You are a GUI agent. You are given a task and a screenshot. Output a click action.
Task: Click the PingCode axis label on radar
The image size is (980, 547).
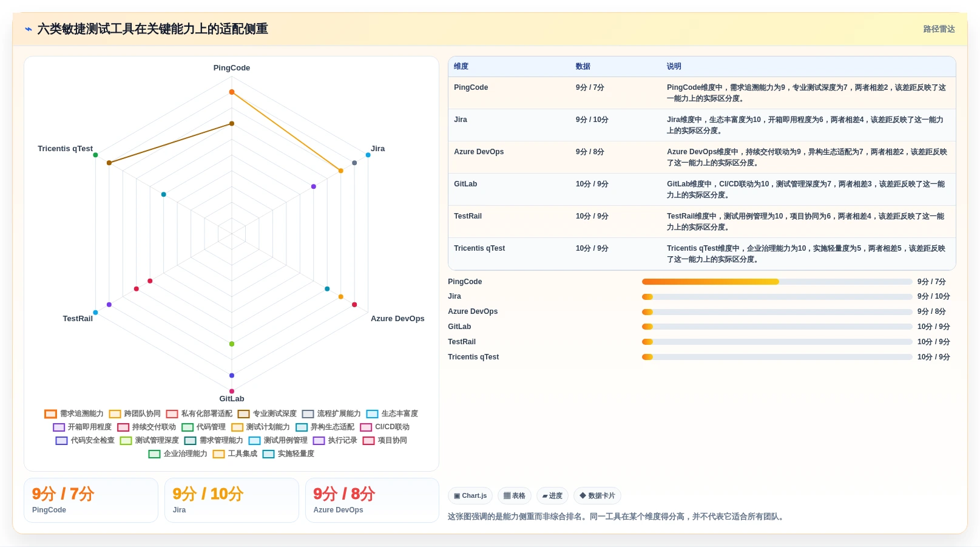232,68
